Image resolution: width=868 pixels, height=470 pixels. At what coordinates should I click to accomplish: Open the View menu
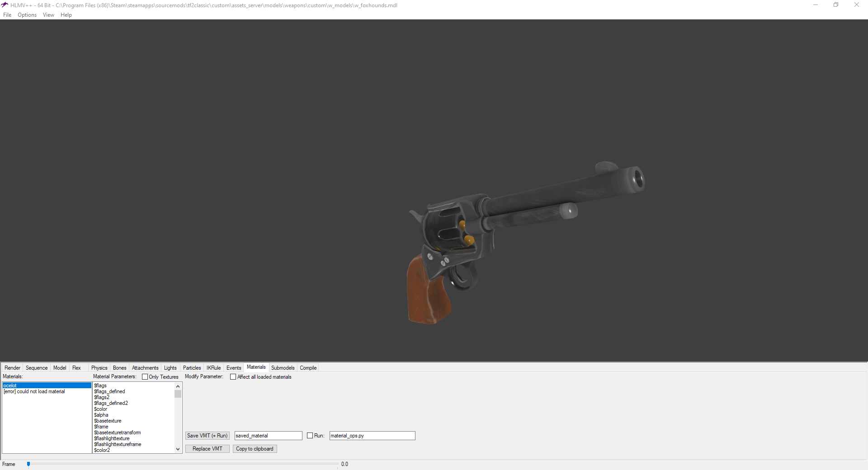point(48,15)
